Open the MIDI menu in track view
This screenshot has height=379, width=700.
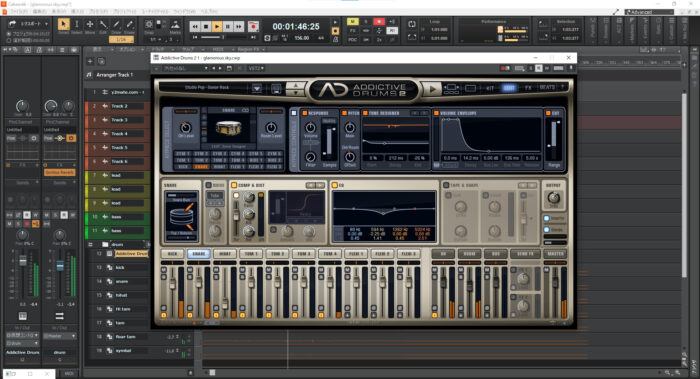pyautogui.click(x=217, y=49)
